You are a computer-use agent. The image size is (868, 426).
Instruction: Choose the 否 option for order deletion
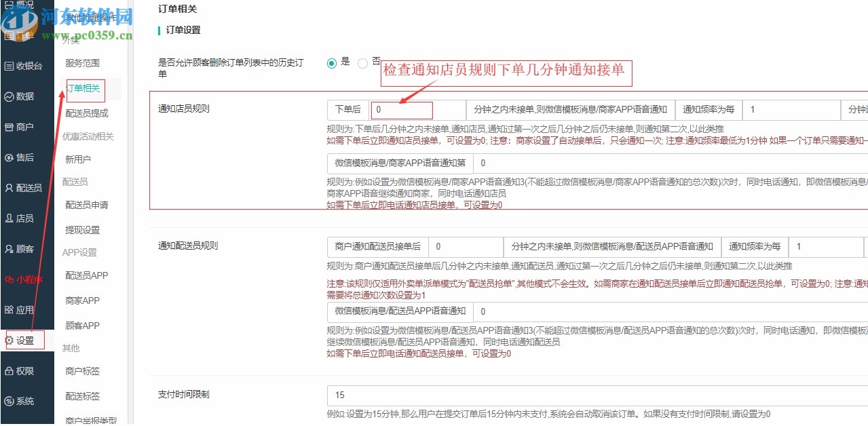pyautogui.click(x=363, y=63)
